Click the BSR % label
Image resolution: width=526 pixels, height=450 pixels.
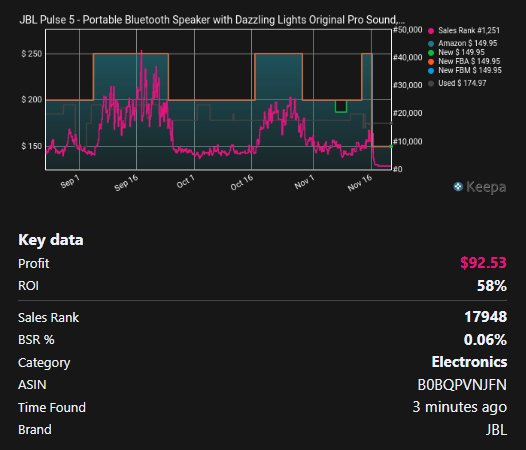tap(36, 340)
